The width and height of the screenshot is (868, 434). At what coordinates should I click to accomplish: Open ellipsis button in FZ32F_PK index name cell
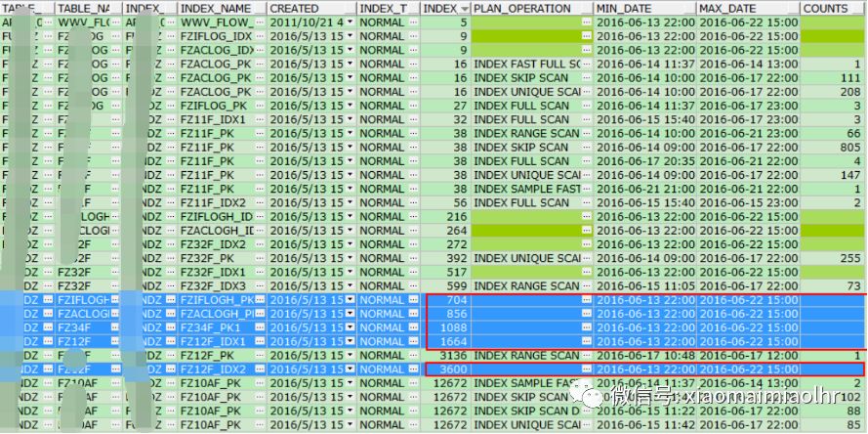[x=260, y=258]
